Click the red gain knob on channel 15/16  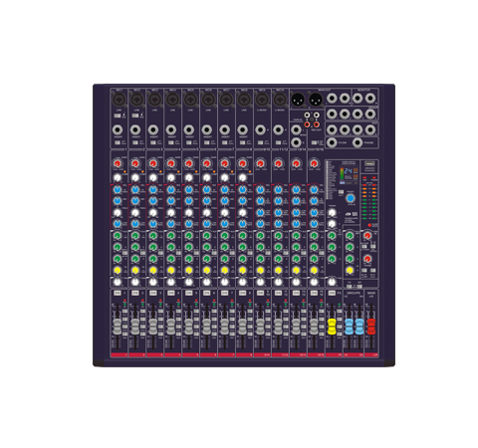(x=314, y=163)
